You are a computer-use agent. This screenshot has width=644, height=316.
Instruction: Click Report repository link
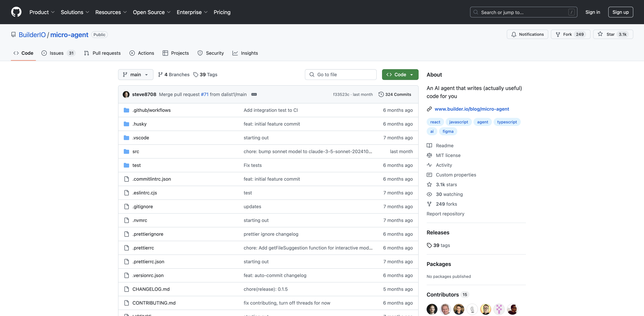coord(445,214)
